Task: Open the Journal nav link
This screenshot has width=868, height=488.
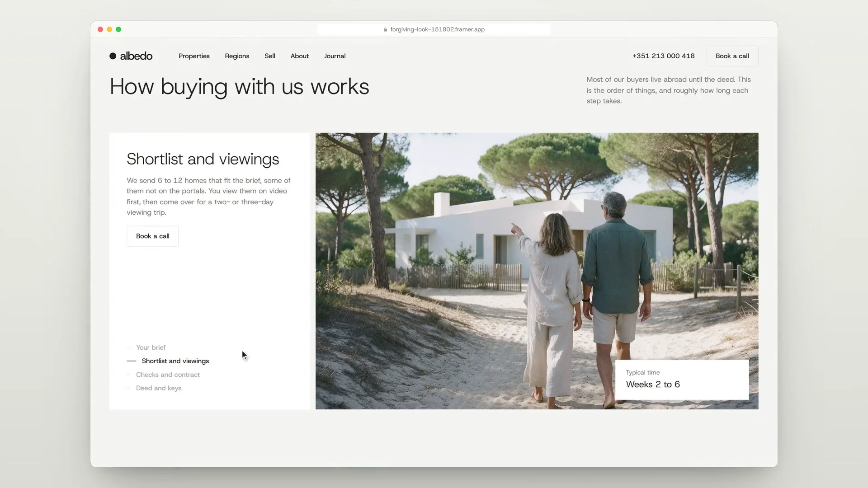Action: (x=335, y=56)
